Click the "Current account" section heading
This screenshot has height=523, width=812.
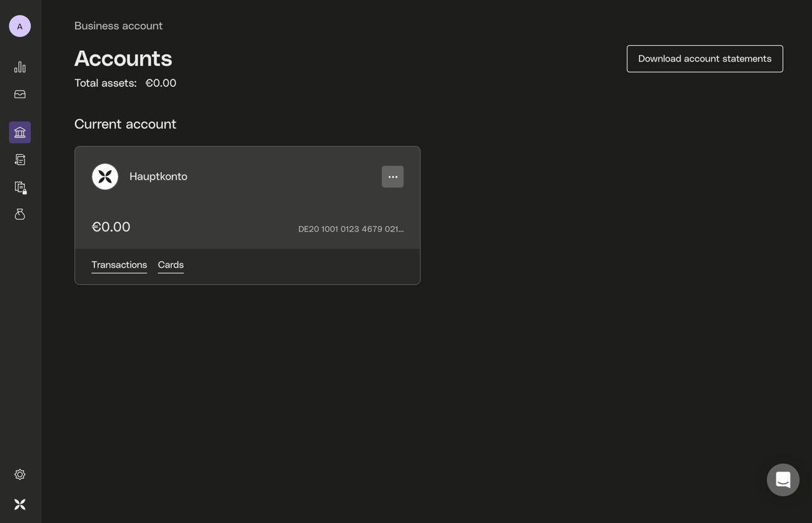tap(126, 124)
